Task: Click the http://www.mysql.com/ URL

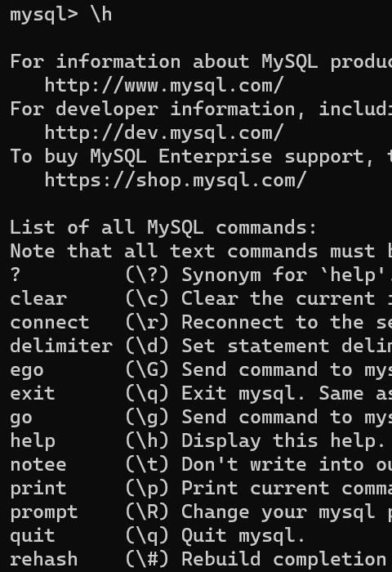Action: [164, 86]
